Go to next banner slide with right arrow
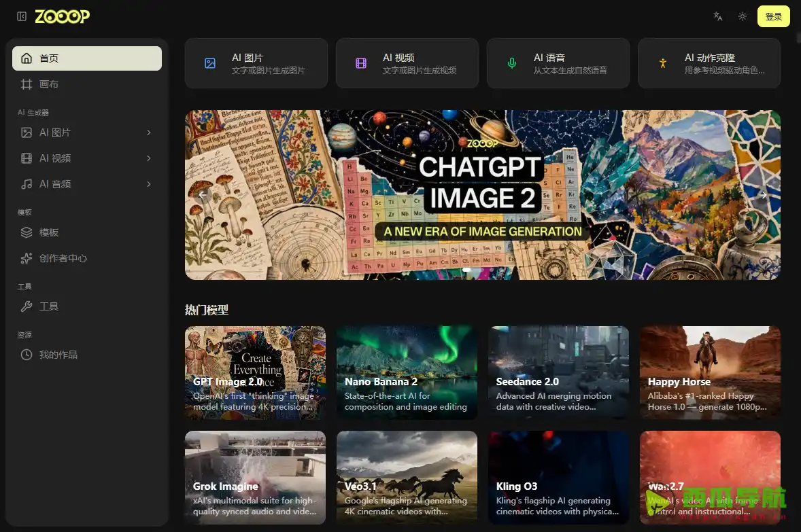Screen dimensions: 801x532 (x=763, y=195)
